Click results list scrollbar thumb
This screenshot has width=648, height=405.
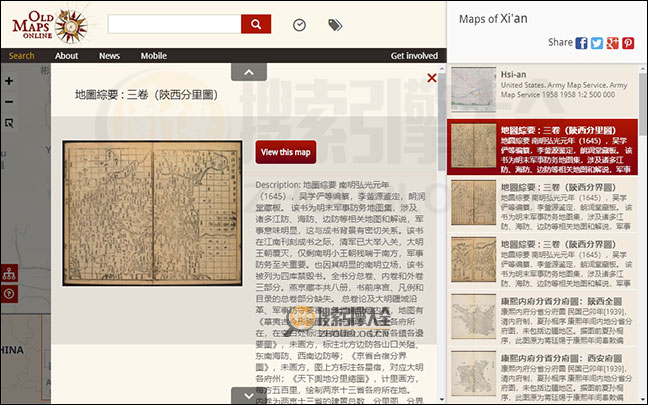click(642, 103)
